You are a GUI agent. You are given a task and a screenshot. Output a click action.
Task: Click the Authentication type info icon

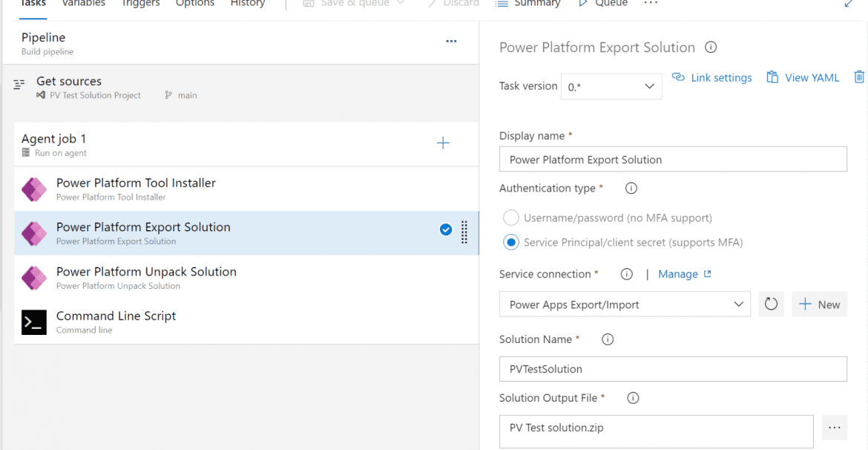tap(631, 189)
